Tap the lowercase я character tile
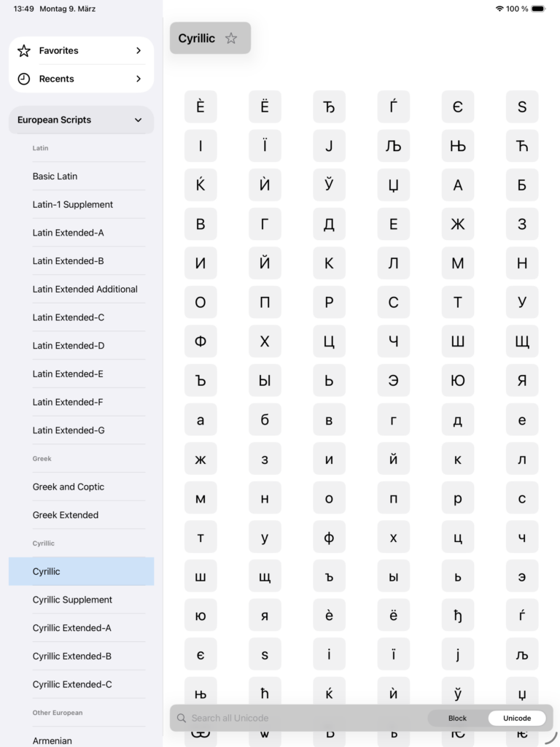 click(x=265, y=615)
